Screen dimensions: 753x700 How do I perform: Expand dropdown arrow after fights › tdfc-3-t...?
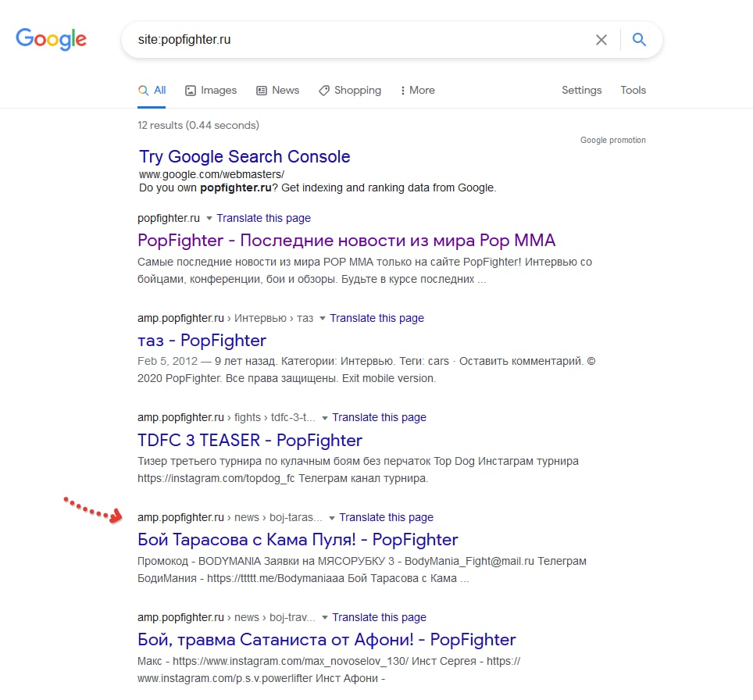pyautogui.click(x=325, y=417)
